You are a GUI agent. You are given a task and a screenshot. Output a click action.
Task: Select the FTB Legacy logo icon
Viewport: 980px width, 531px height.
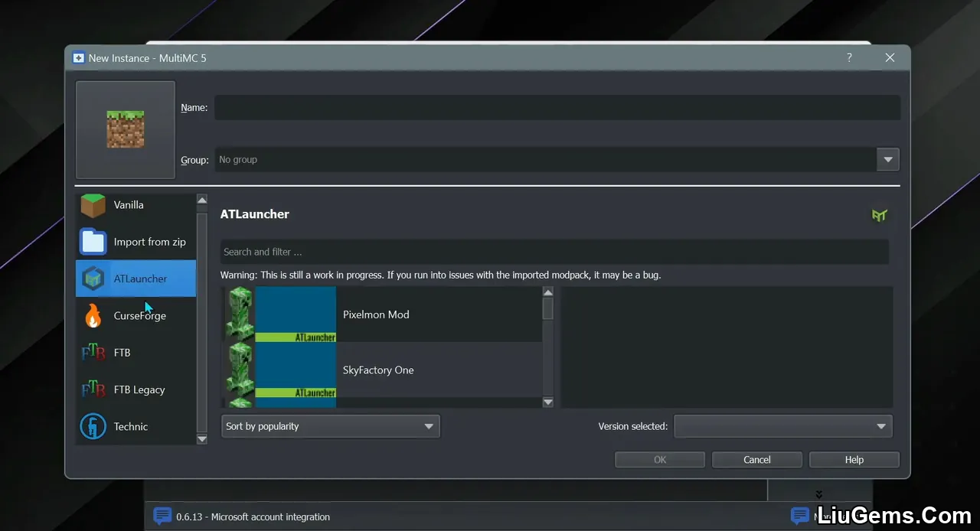(x=93, y=389)
